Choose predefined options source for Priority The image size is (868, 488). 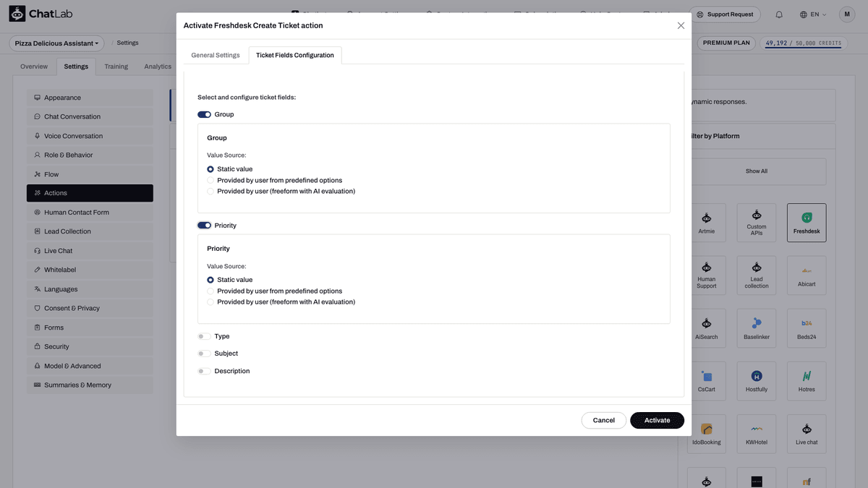pyautogui.click(x=210, y=291)
